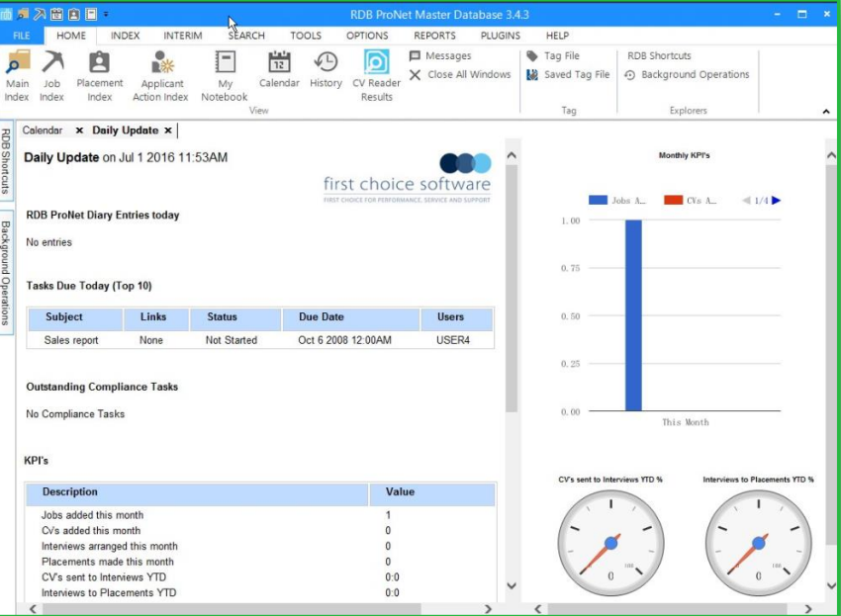Switch to the INDEX ribbon tab
Image resolution: width=841 pixels, height=616 pixels.
pos(125,36)
